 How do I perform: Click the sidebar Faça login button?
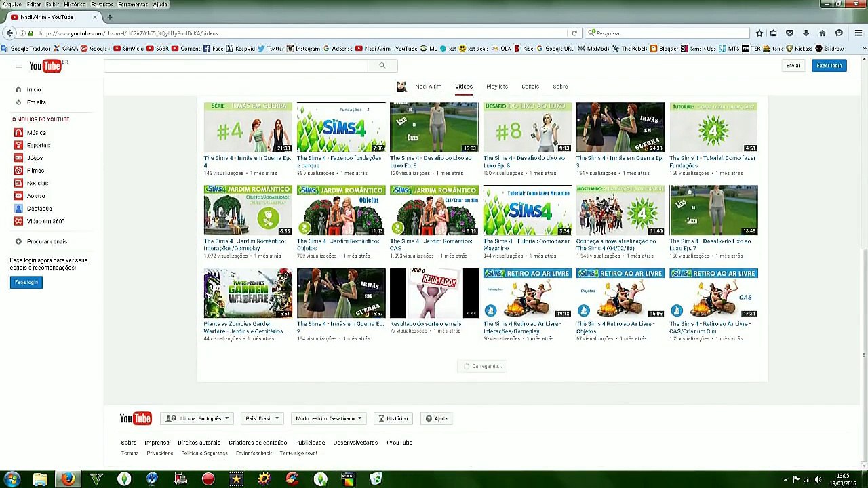pos(26,282)
